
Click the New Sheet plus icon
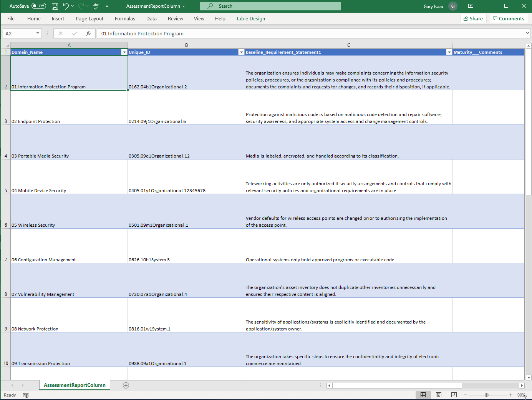tap(126, 385)
